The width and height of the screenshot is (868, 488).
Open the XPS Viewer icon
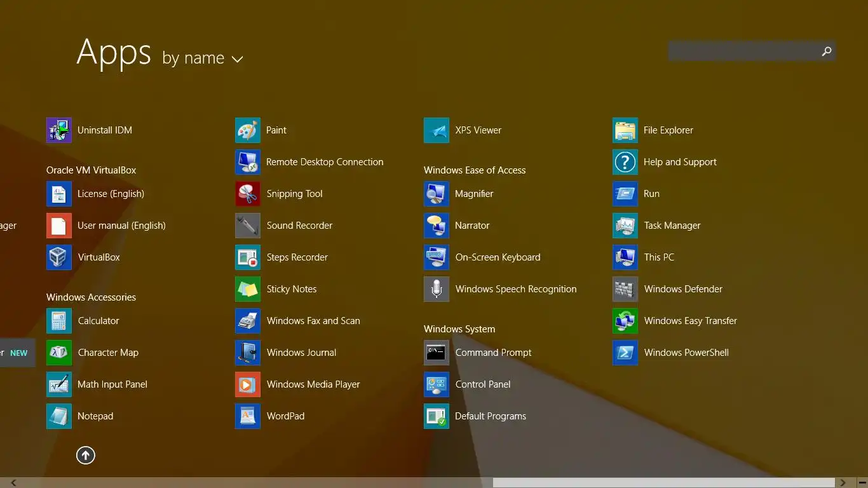click(437, 130)
